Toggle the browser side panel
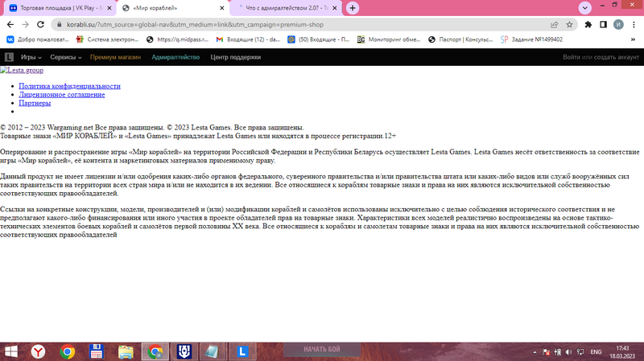This screenshot has width=644, height=361. [x=603, y=25]
